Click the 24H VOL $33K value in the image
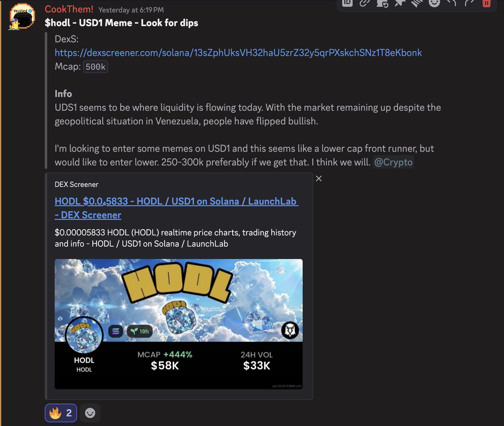The image size is (504, 426). click(257, 366)
